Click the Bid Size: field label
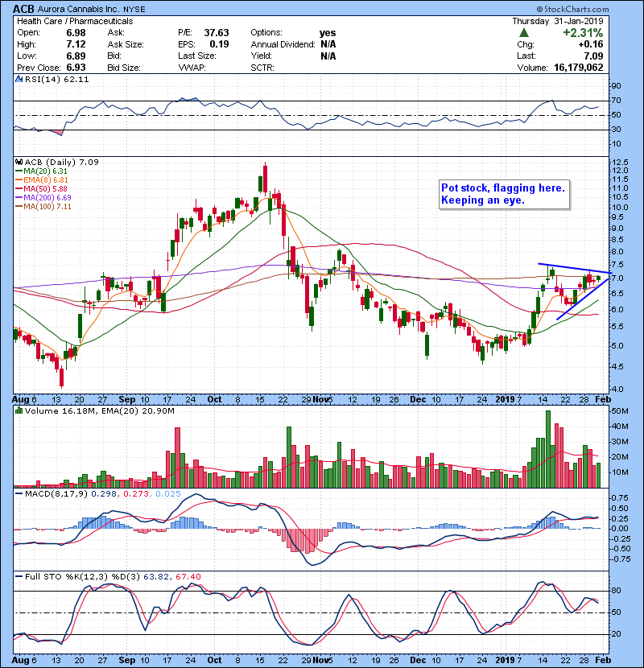Image resolution: width=644 pixels, height=668 pixels. [x=124, y=68]
